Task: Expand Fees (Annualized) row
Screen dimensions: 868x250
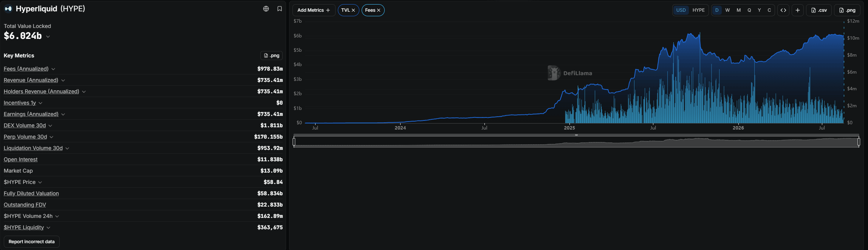Action: pos(53,69)
